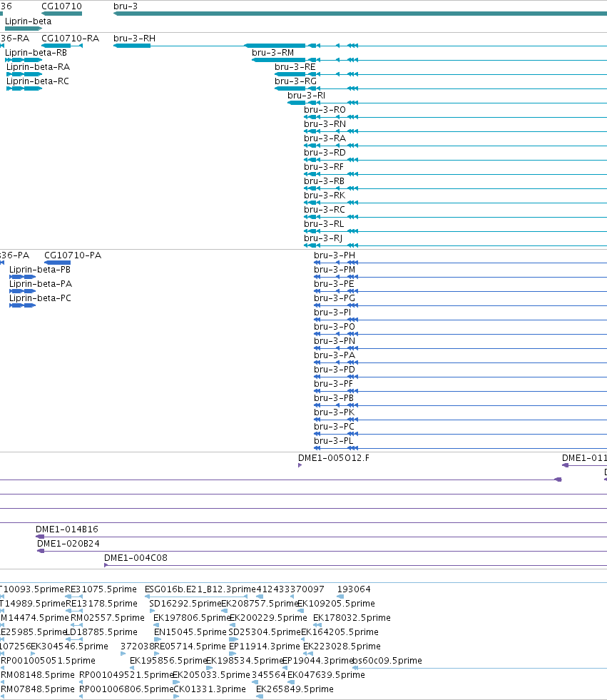Select EST EK178032.5prime

click(352, 618)
